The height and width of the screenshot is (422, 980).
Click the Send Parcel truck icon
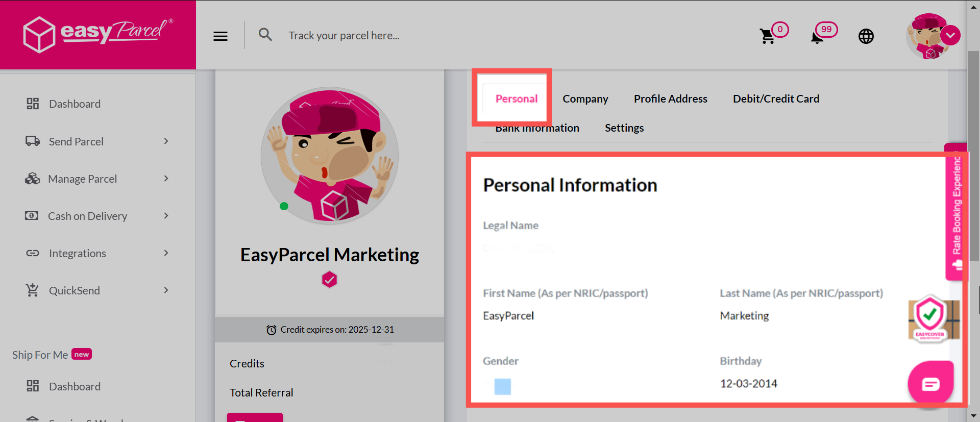33,141
